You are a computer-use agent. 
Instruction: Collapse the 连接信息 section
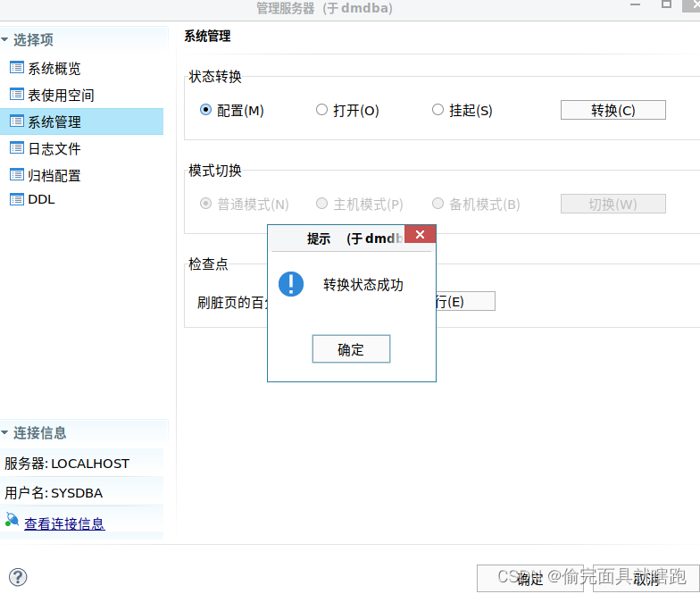(x=5, y=432)
